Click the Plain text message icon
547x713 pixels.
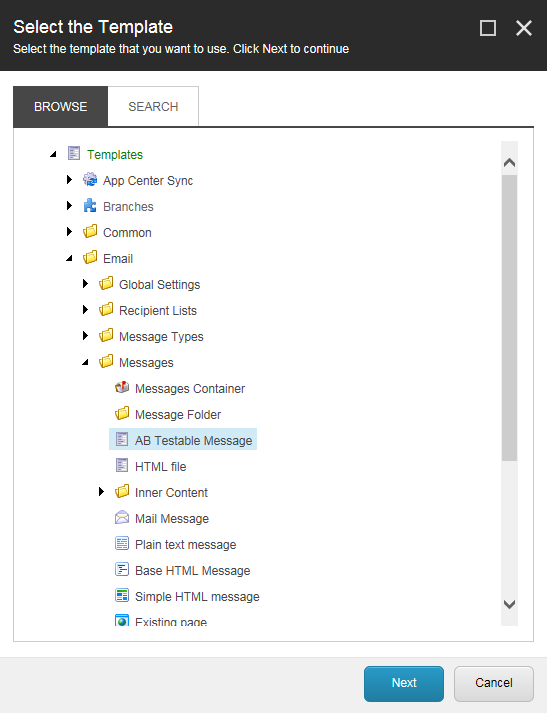click(x=122, y=543)
